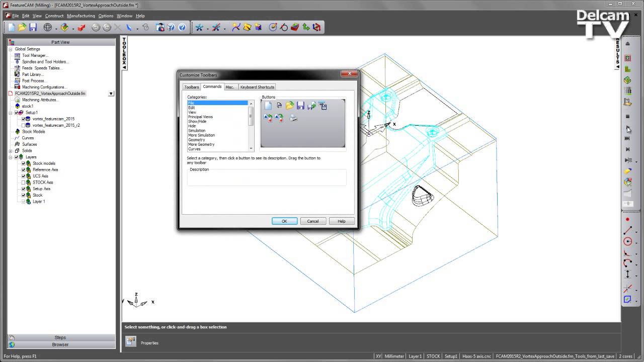Click the Tool Manager tree icon

pyautogui.click(x=17, y=55)
